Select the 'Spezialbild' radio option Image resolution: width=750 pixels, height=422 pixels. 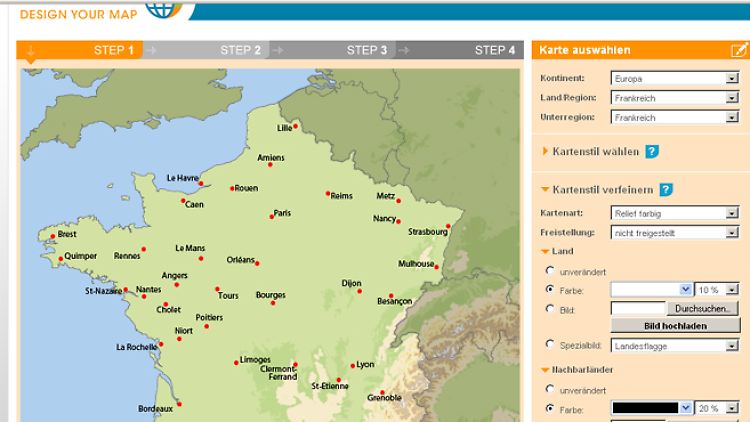tap(551, 345)
